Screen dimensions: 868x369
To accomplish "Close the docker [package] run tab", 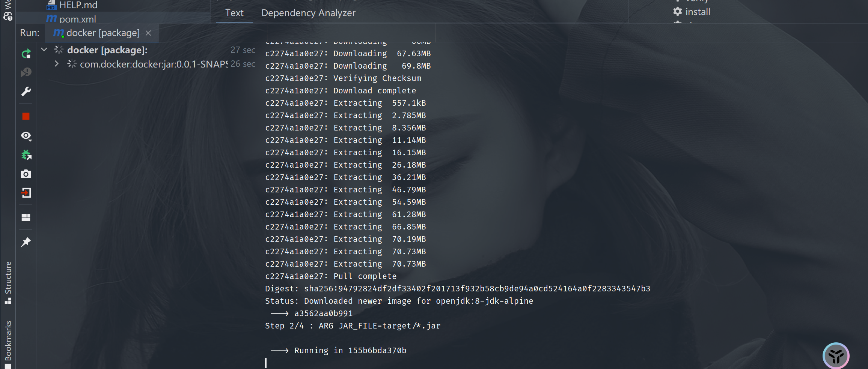I will tap(148, 33).
